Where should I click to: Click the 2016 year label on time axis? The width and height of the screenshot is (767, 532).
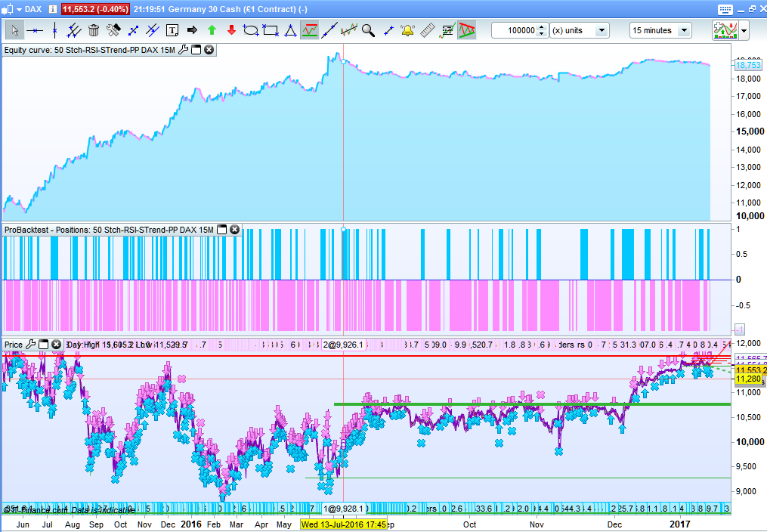190,524
